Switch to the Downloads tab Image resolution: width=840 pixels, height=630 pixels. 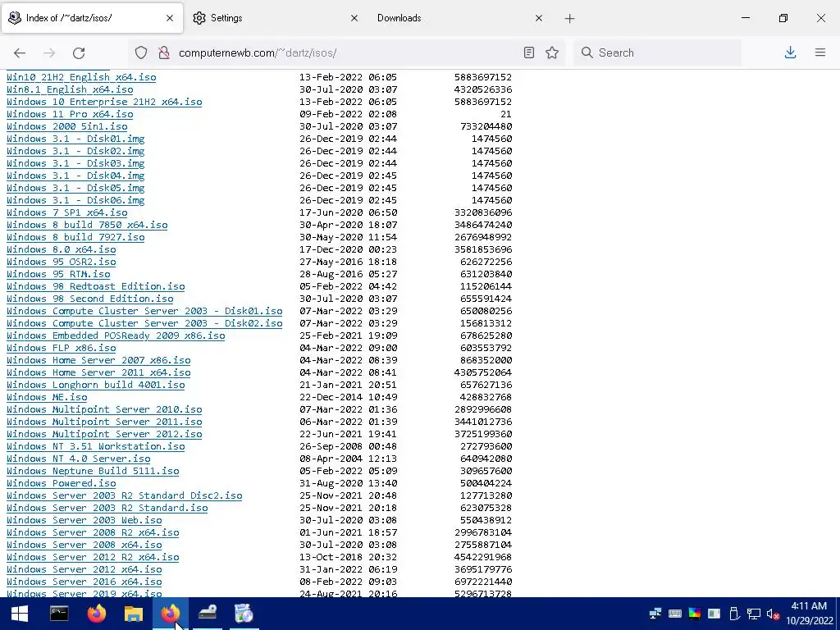(x=459, y=18)
